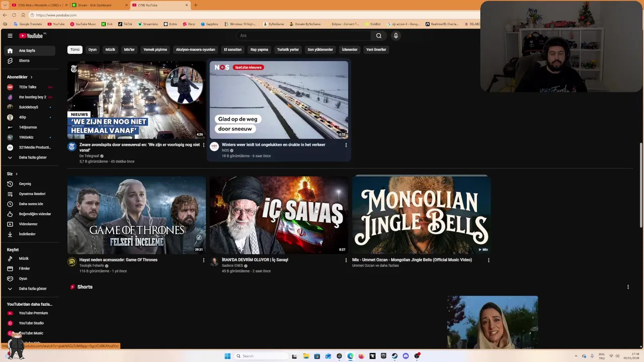Viewport: 644px width, 362px height.
Task: Open the Suicideboy$ subscription channel
Action: click(30, 107)
